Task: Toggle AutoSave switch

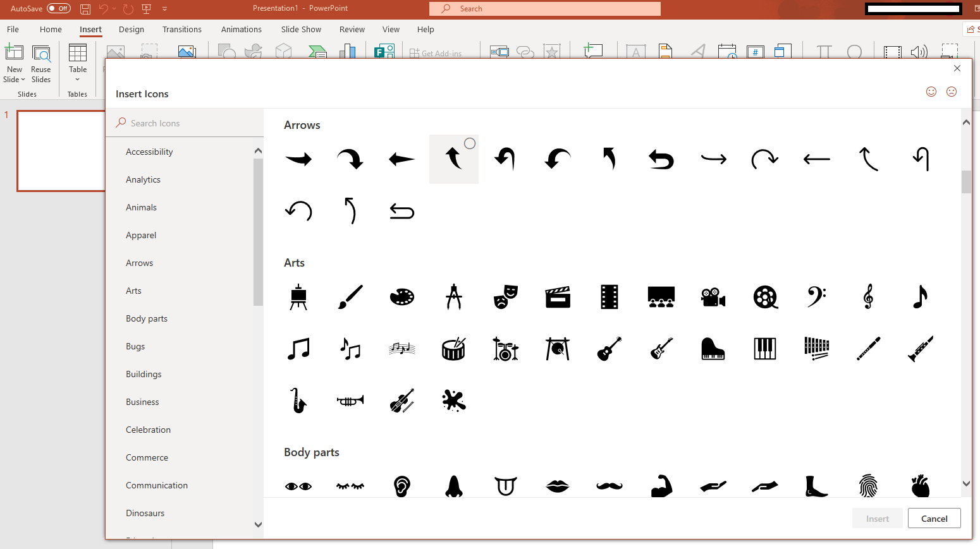Action: [x=59, y=8]
